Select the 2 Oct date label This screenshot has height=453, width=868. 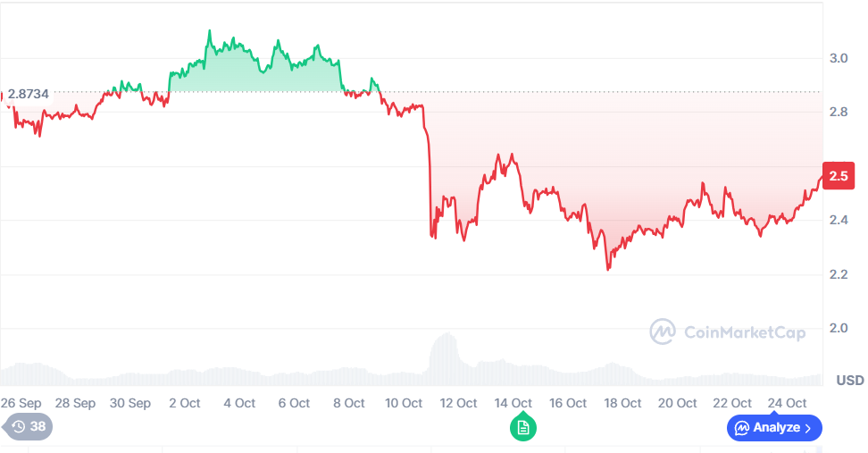click(x=184, y=403)
